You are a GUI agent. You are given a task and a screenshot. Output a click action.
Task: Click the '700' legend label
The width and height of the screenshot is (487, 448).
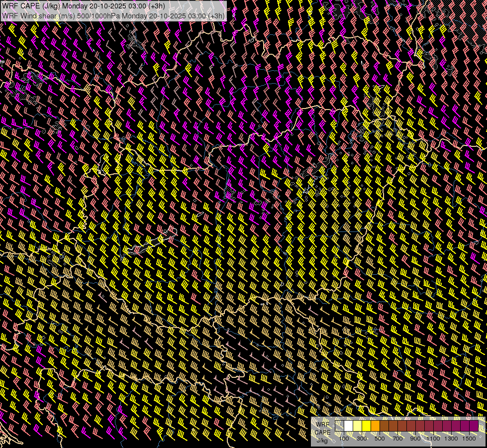(397, 439)
